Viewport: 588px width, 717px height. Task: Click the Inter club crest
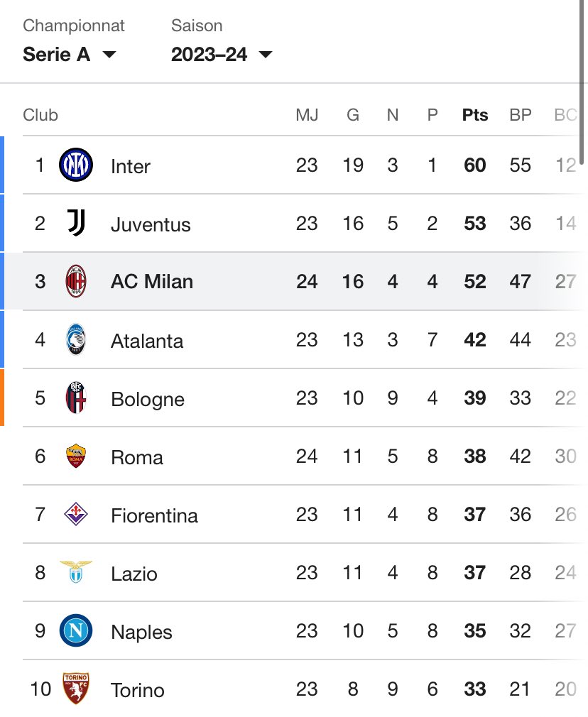click(76, 165)
